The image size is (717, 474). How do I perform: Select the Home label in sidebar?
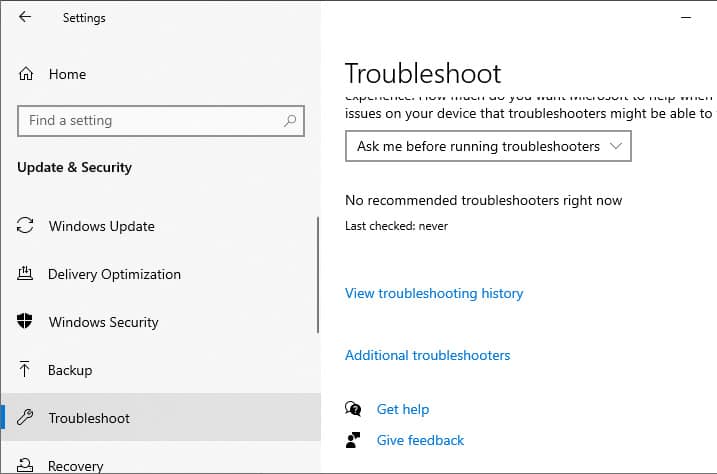click(67, 74)
